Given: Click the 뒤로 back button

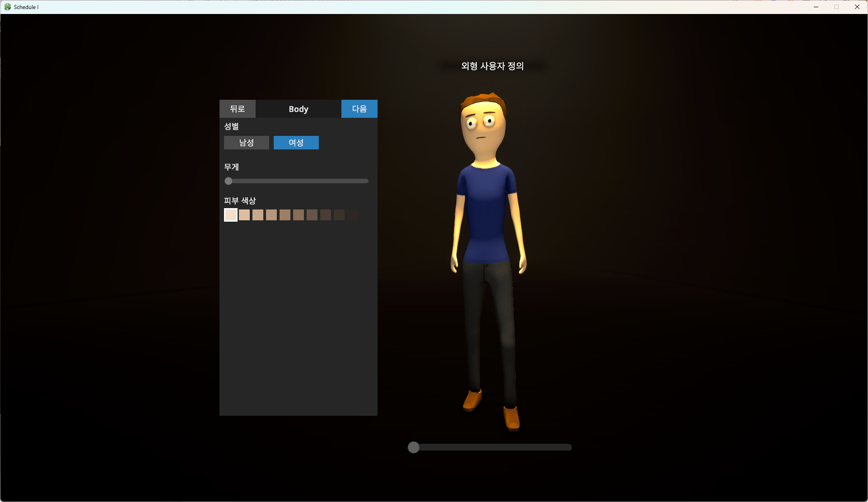Looking at the screenshot, I should click(237, 109).
